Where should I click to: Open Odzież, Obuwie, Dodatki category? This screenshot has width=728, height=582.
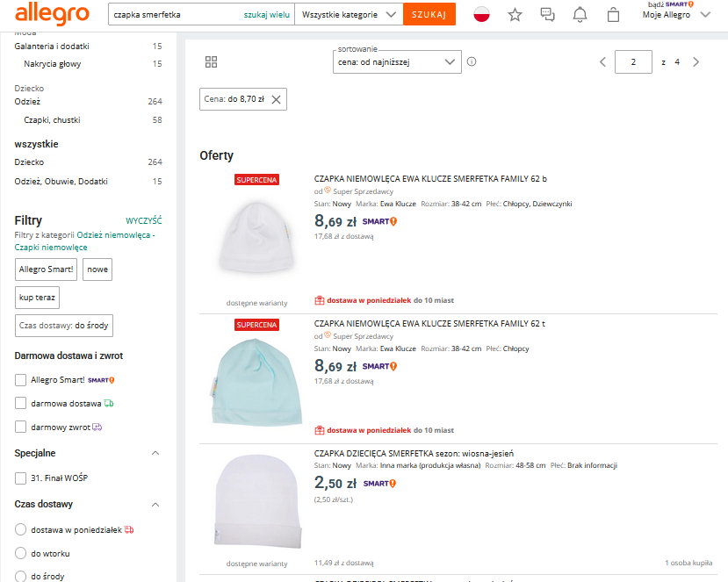click(61, 182)
